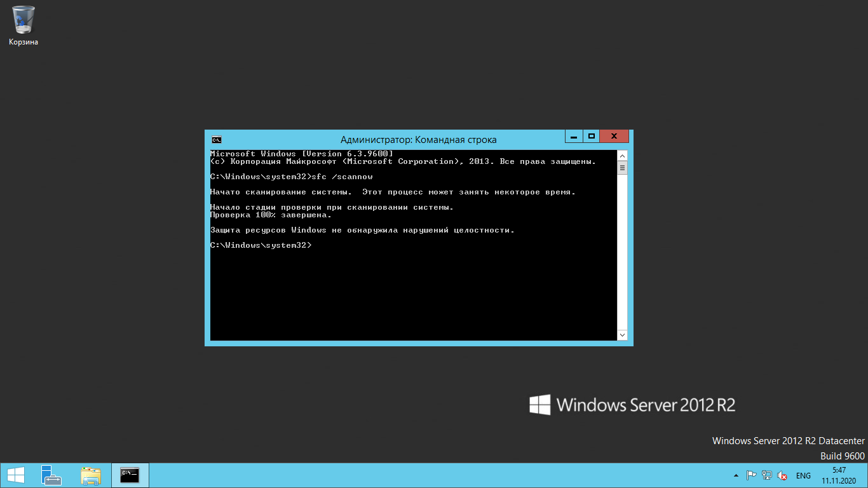Click the line 'Проверка 100% завершена.'
This screenshot has width=868, height=488.
coord(271,215)
